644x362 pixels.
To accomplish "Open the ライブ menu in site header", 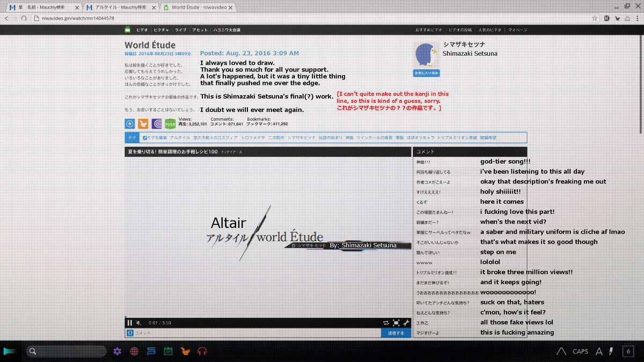I will pyautogui.click(x=180, y=30).
